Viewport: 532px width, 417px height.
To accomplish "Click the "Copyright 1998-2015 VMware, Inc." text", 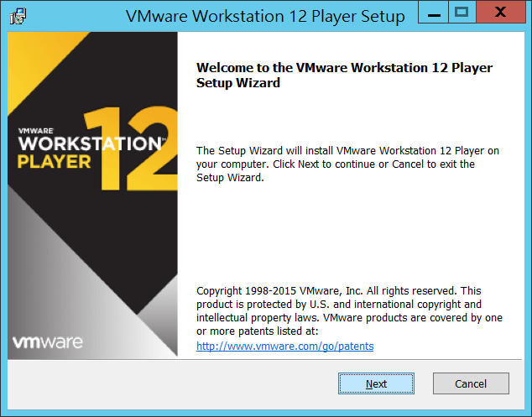I will pos(349,310).
